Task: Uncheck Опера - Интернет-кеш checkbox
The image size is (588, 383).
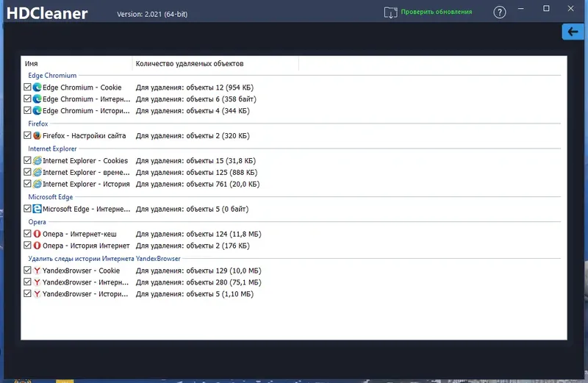Action: click(27, 233)
